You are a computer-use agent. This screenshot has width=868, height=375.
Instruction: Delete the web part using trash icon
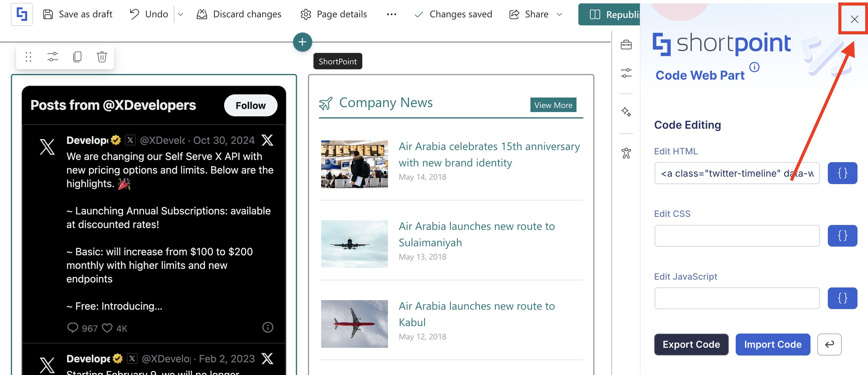(x=102, y=57)
